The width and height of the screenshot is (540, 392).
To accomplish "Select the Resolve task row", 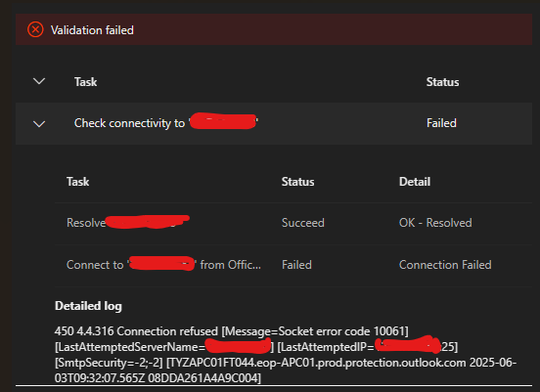I will pos(293,223).
